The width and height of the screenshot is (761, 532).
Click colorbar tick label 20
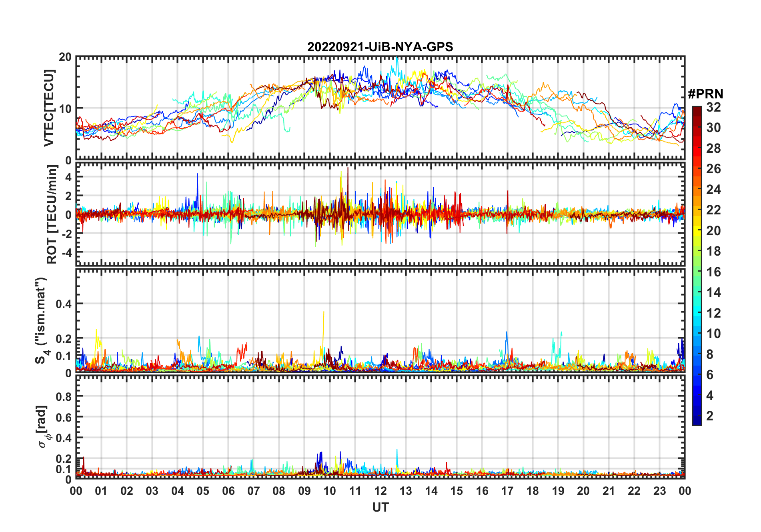pos(713,231)
